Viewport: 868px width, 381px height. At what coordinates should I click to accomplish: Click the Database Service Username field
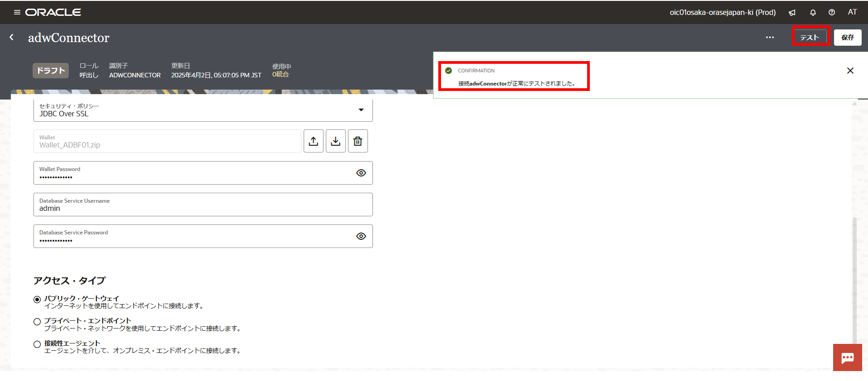pyautogui.click(x=203, y=205)
